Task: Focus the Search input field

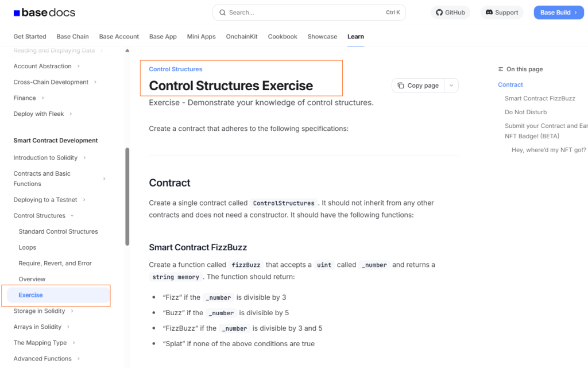Action: [x=304, y=13]
